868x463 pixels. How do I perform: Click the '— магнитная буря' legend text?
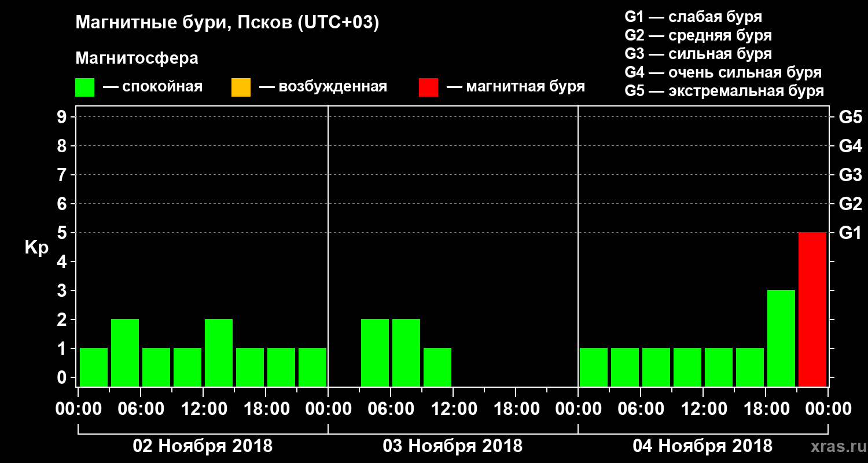click(x=516, y=87)
